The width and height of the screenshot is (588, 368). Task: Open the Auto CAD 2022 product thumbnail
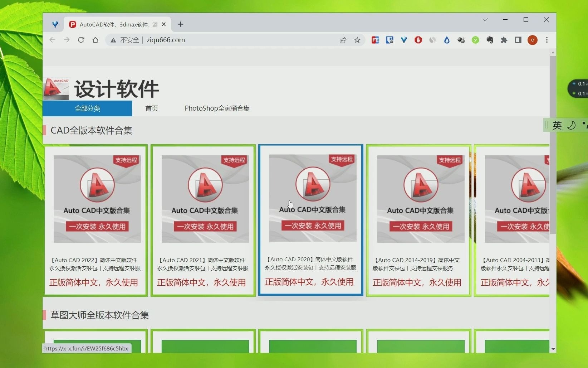pos(97,199)
